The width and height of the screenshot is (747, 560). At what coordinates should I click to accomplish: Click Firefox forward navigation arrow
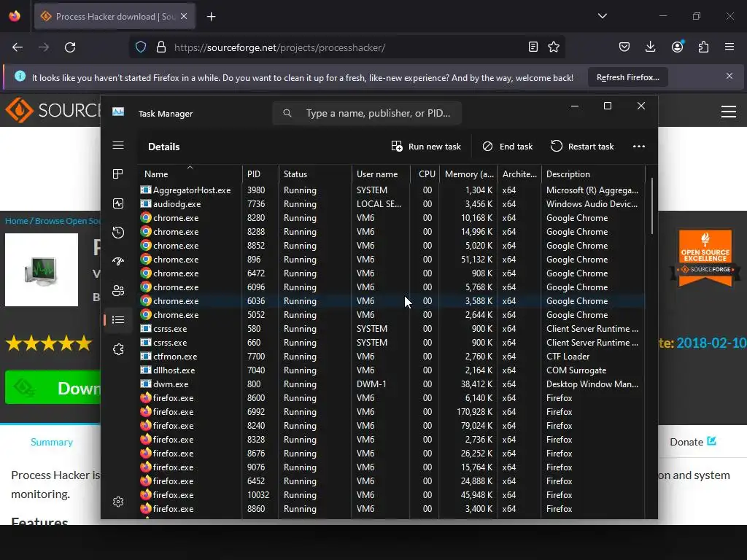[x=44, y=47]
